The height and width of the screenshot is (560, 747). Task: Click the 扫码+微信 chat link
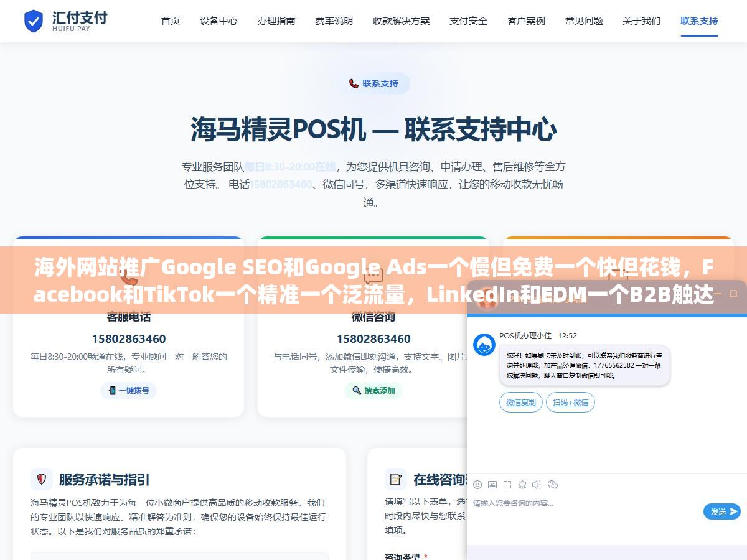[571, 403]
